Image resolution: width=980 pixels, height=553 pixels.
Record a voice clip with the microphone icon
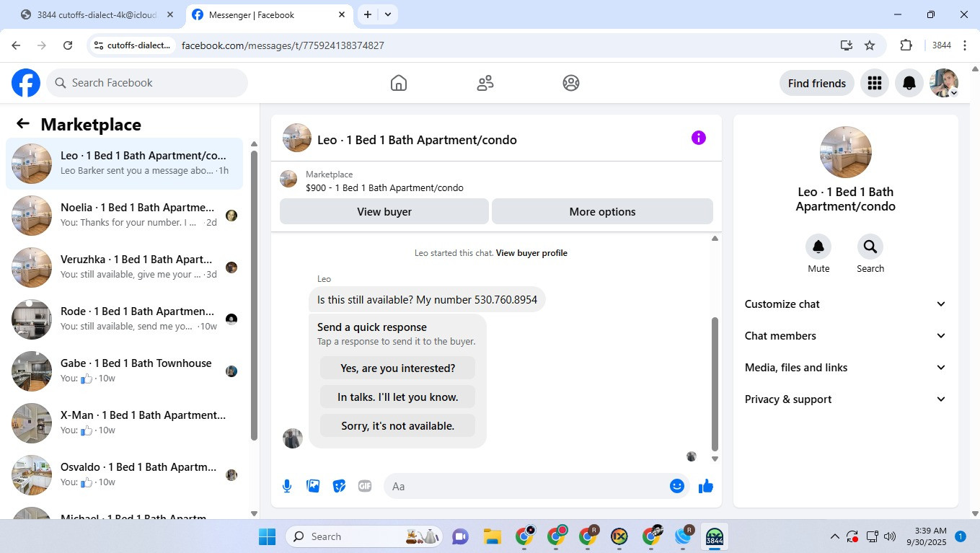[x=287, y=486]
